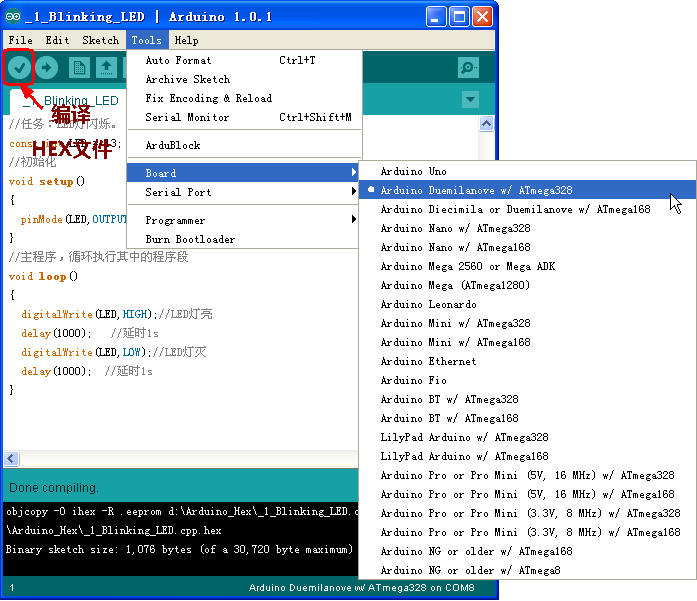This screenshot has height=601, width=697.
Task: Choose LilyPad Arduino w/ ATmega328
Action: (x=527, y=437)
